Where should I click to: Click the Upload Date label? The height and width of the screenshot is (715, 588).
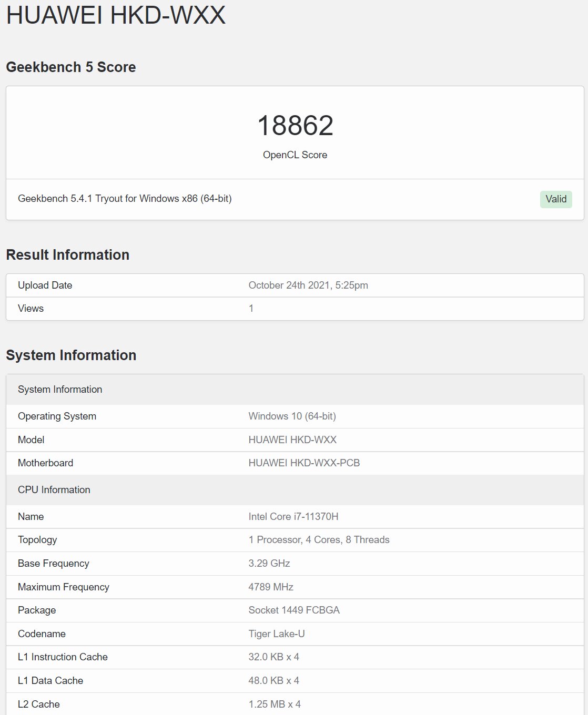click(x=45, y=285)
